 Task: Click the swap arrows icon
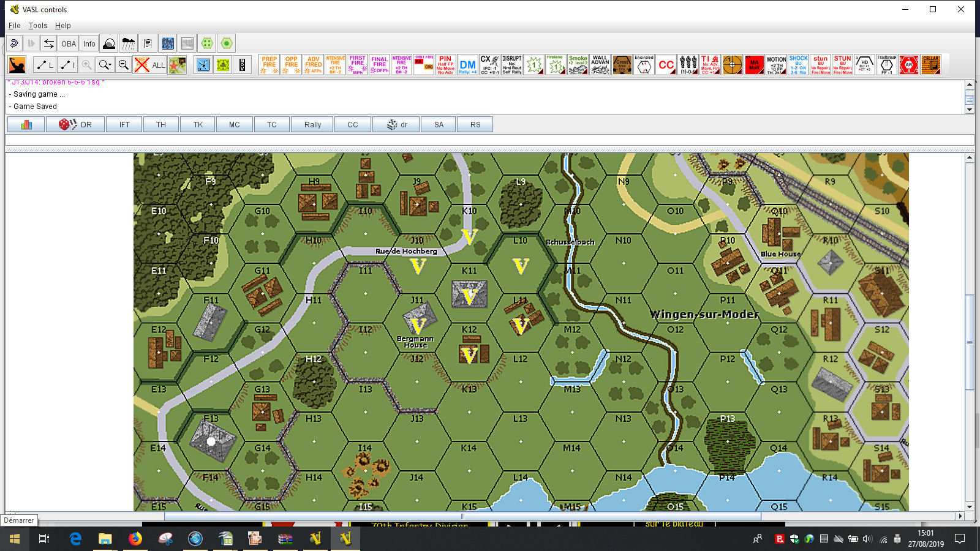click(x=49, y=43)
